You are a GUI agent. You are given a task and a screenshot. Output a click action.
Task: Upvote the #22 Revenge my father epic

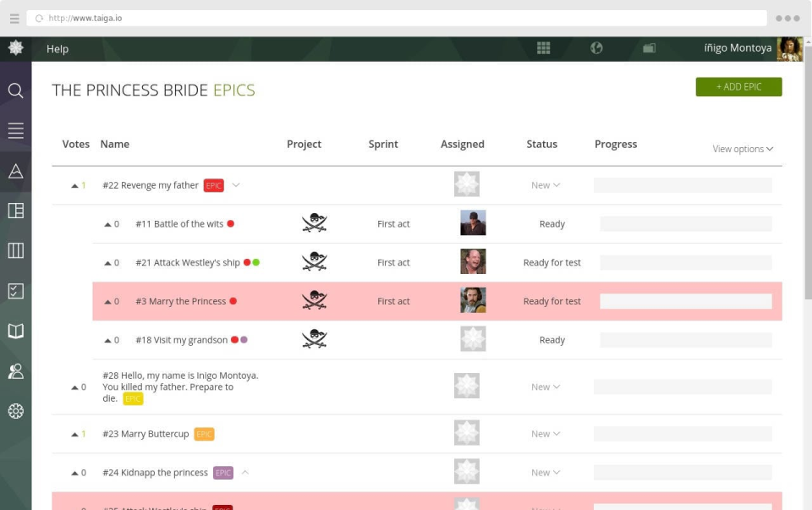click(x=74, y=185)
